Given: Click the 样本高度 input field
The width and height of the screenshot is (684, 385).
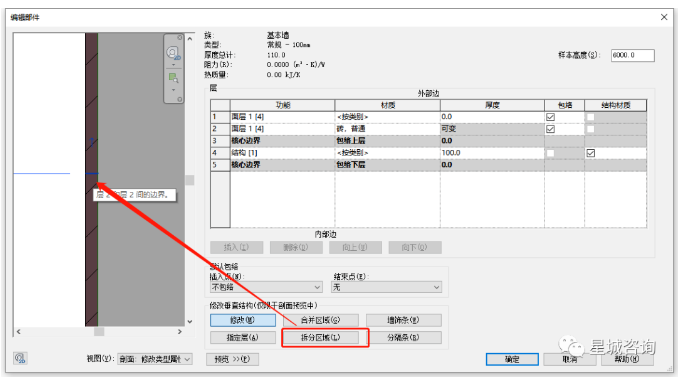Looking at the screenshot, I should [x=633, y=55].
